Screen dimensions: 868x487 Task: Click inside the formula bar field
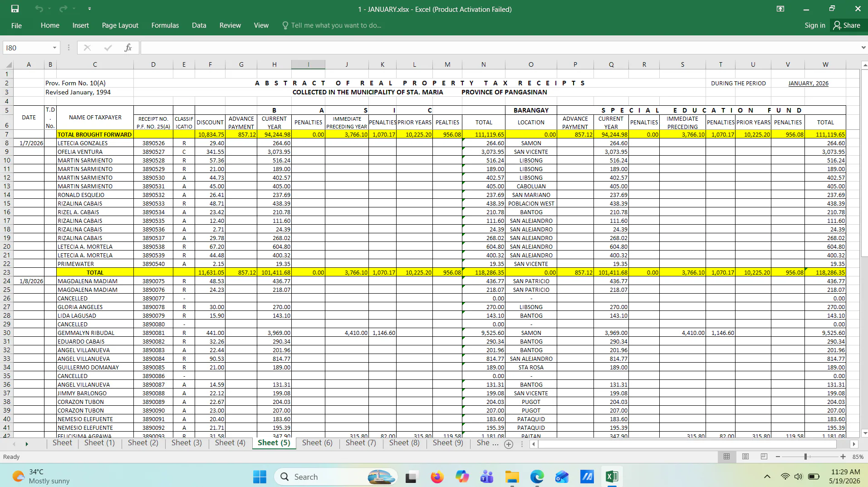[x=499, y=48]
